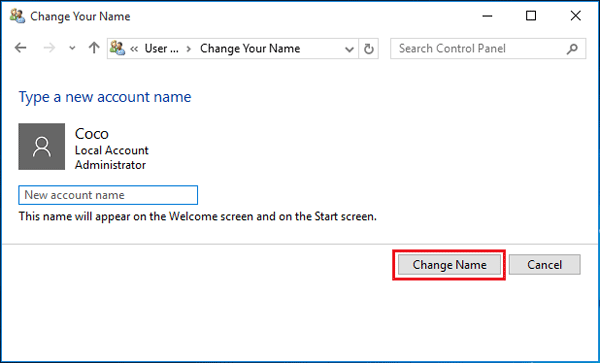Select the 'User ...' breadcrumb segment
Screen dimensions: 600x363
[x=161, y=49]
